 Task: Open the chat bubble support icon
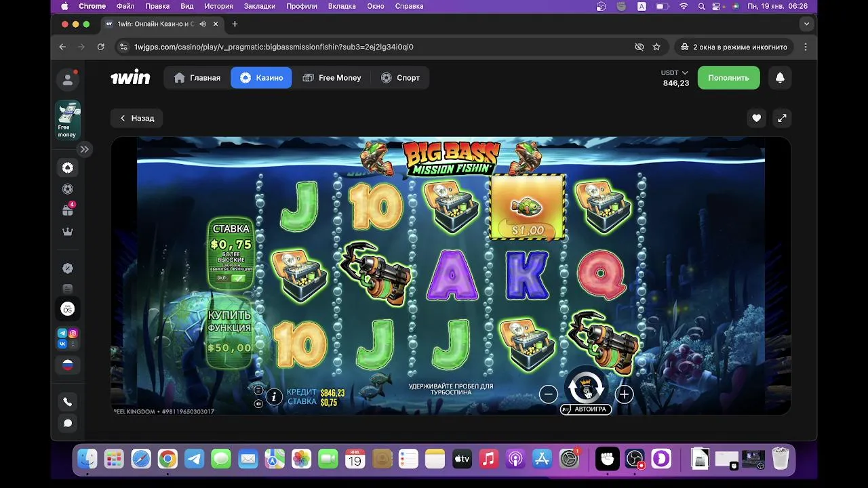(68, 424)
